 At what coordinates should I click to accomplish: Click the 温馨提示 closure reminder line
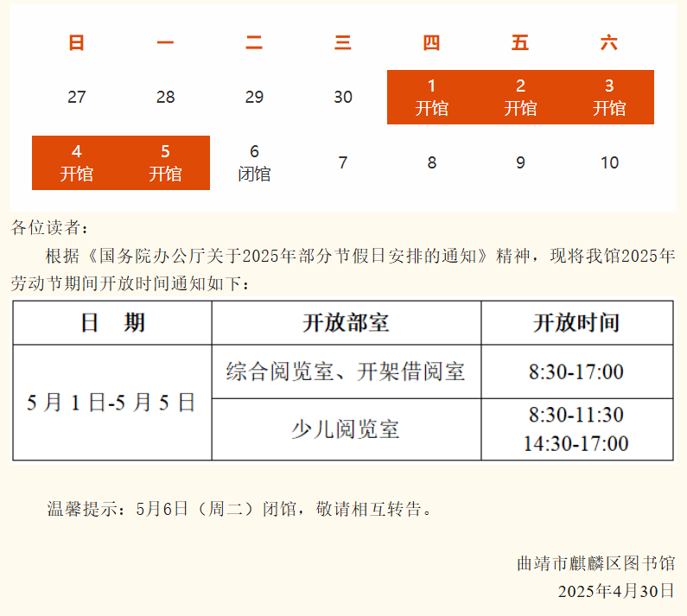[240, 509]
